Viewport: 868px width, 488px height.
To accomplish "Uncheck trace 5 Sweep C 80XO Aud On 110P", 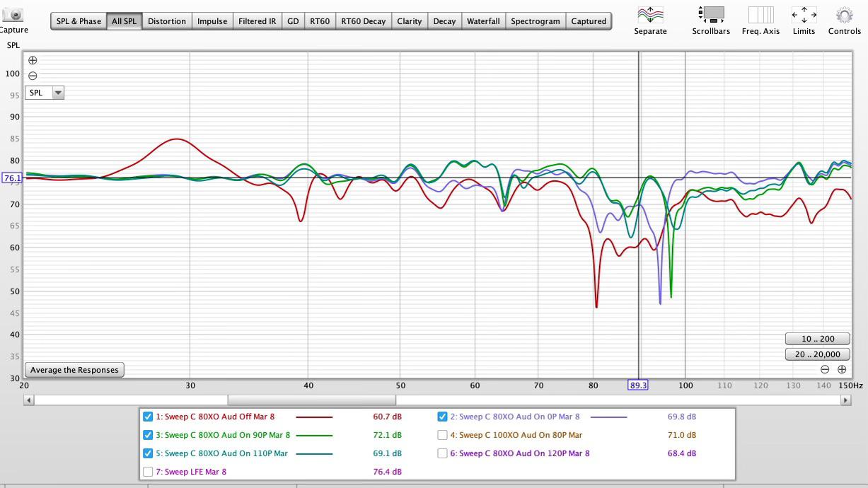I will [x=148, y=453].
